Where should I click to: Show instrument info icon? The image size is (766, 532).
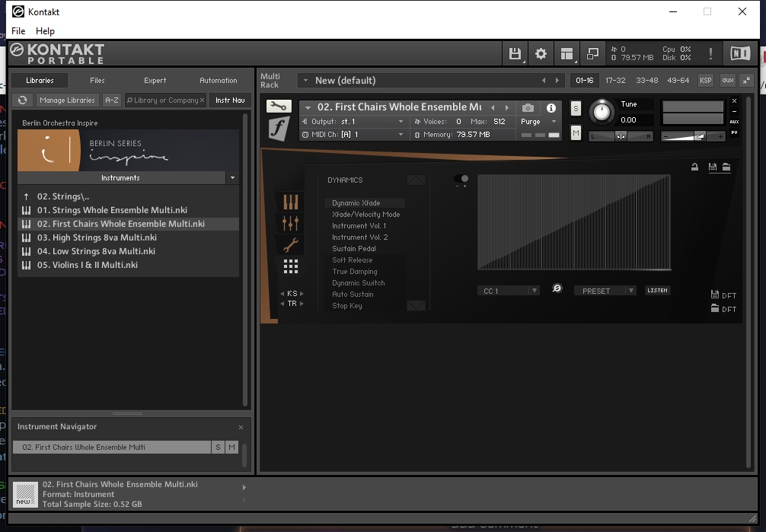(551, 108)
